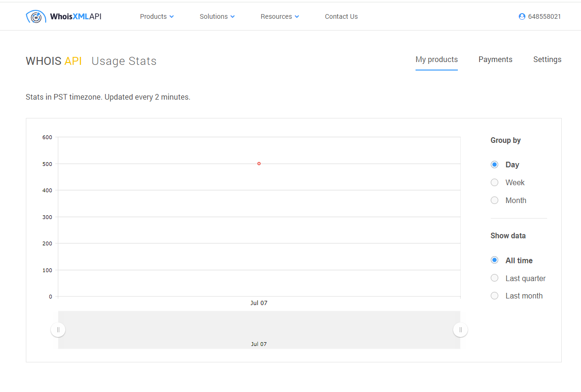Viewport: 581px width, 392px height.
Task: Open the Payments tab
Action: pyautogui.click(x=495, y=60)
